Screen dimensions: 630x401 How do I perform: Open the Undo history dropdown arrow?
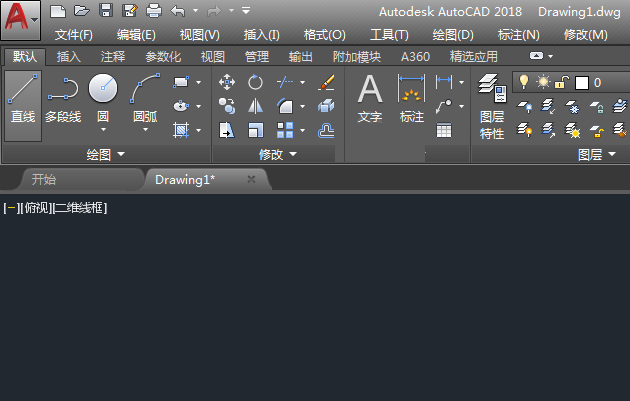click(196, 10)
